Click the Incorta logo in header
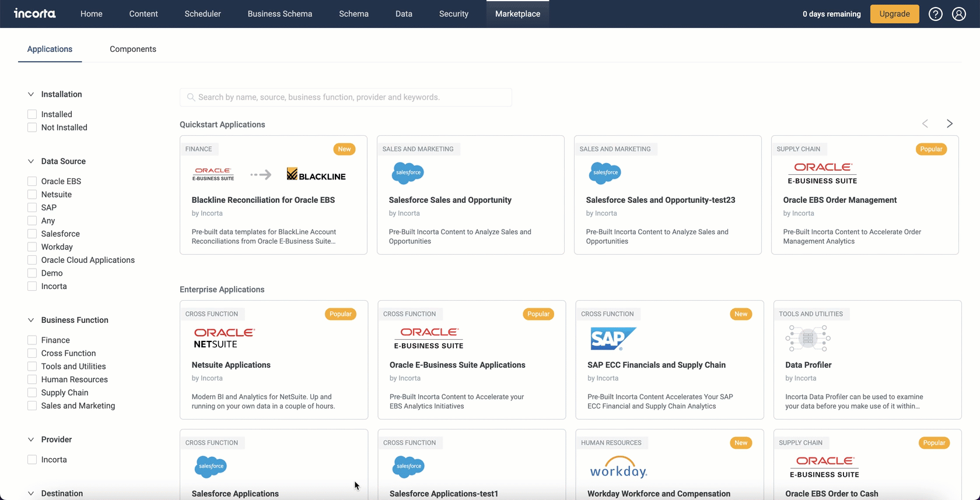980x500 pixels. [35, 13]
